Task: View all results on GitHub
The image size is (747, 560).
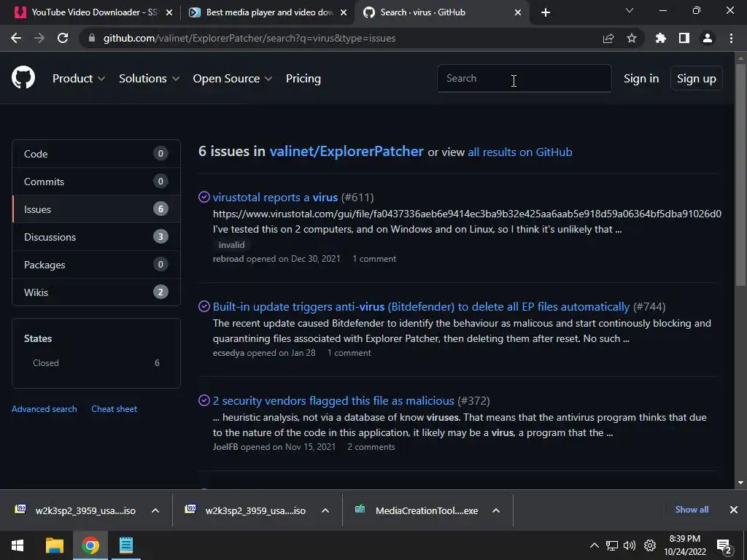Action: (519, 152)
